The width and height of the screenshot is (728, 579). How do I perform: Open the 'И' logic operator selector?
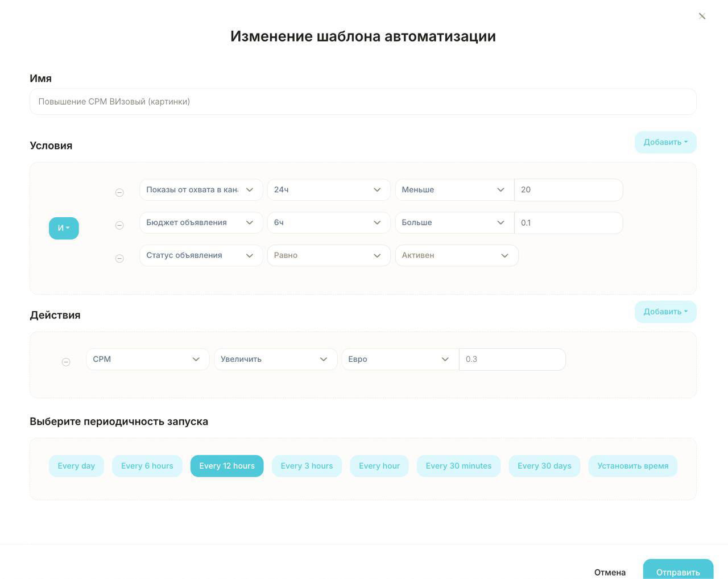[x=63, y=228]
